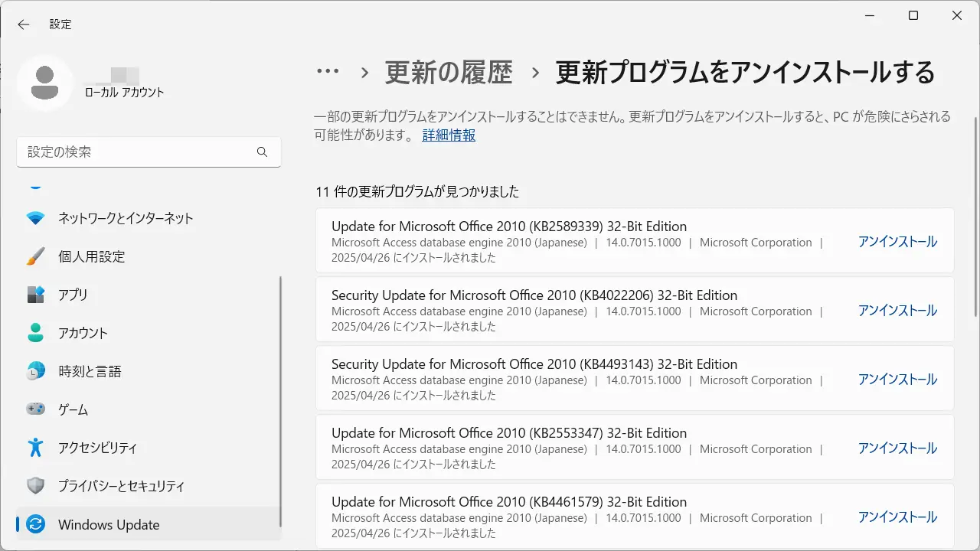Go to 更新の履歴 breadcrumb
The image size is (980, 551).
(x=449, y=73)
